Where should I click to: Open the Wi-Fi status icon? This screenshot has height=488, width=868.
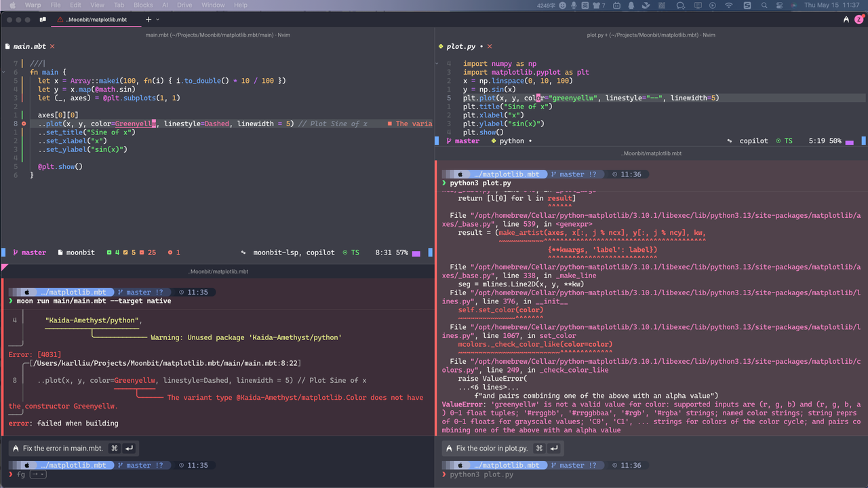point(729,5)
